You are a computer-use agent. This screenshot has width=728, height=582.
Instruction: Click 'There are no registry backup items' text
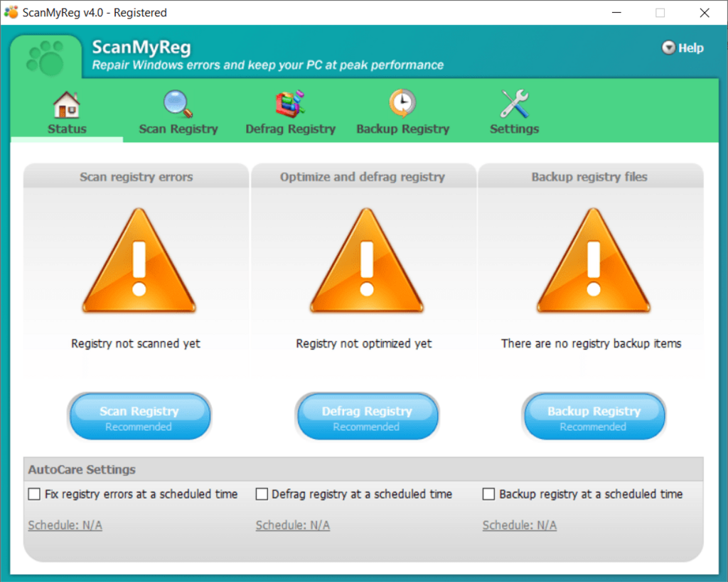point(591,343)
